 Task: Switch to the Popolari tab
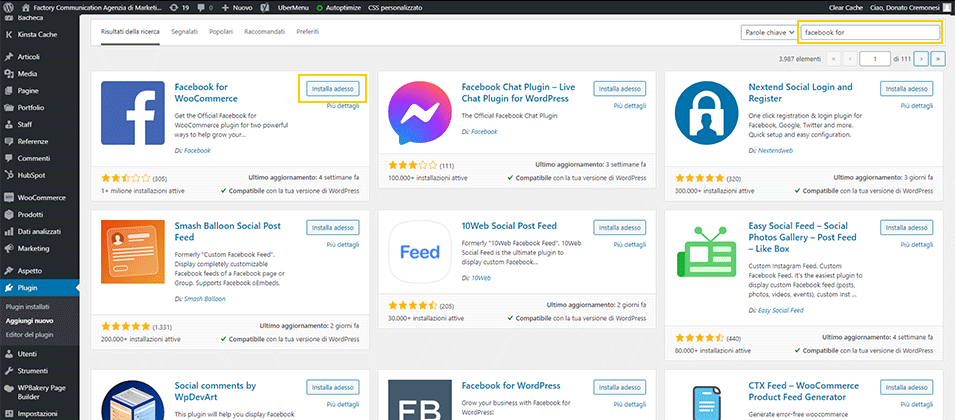[221, 31]
